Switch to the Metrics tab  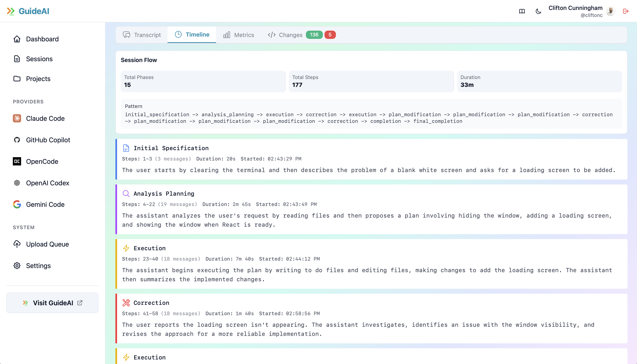tap(238, 35)
